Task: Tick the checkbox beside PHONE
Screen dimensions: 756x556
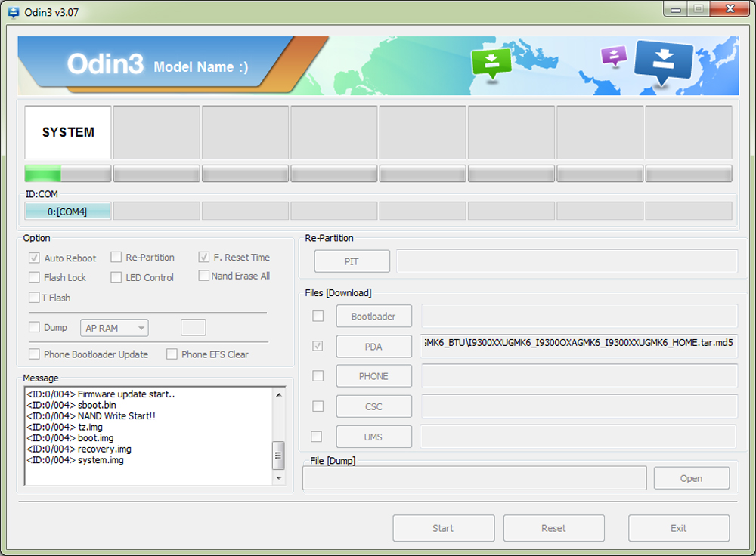Action: 318,375
